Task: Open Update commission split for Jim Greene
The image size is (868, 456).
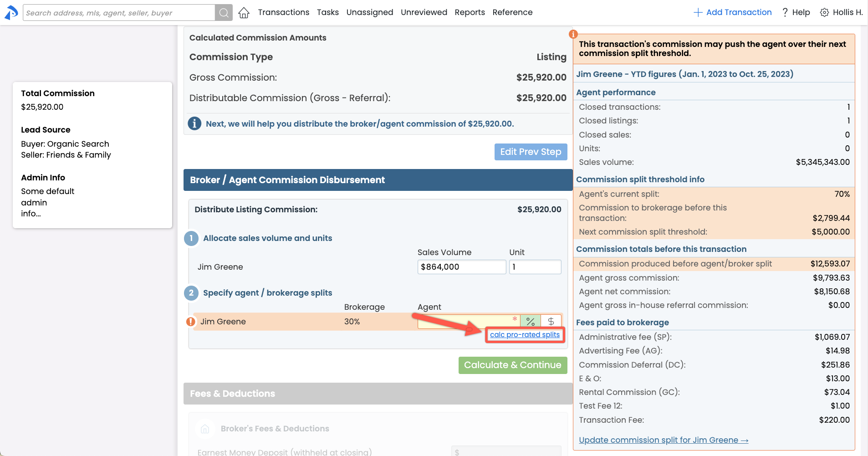Action: click(663, 440)
